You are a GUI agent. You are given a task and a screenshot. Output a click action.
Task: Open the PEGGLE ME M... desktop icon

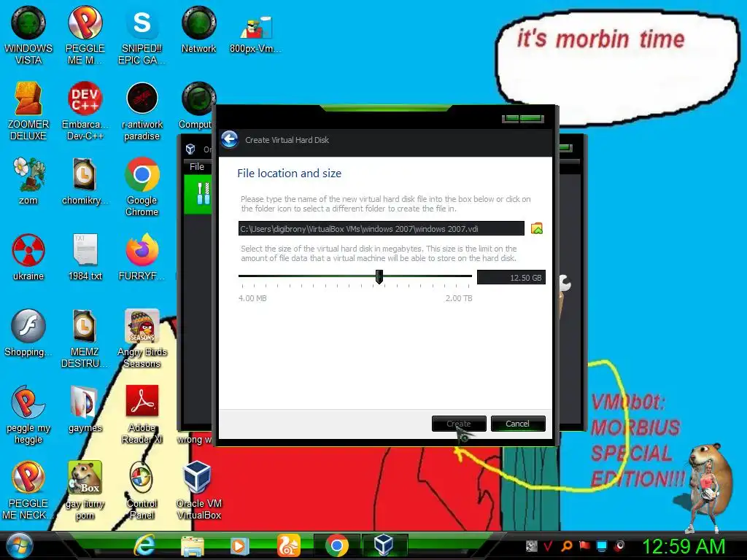[85, 36]
